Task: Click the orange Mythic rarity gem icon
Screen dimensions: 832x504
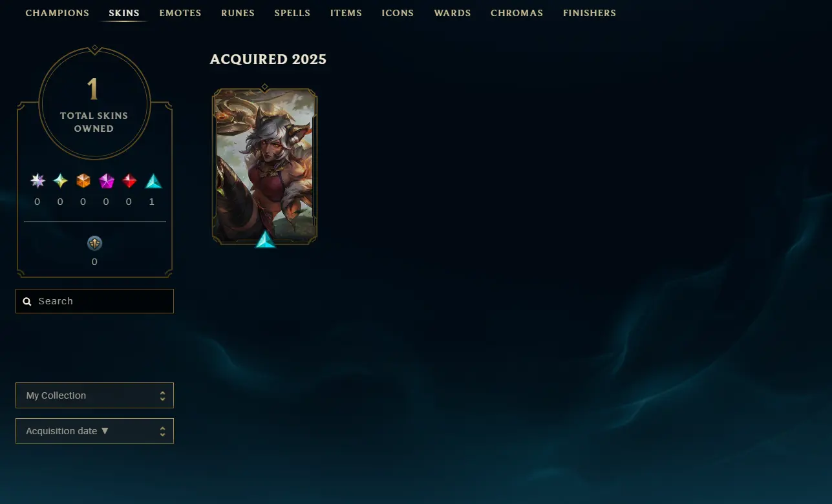Action: [83, 181]
